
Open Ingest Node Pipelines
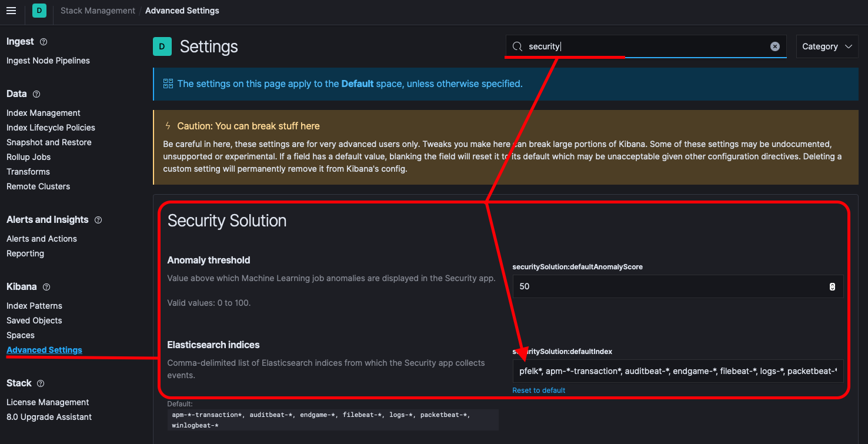[48, 61]
